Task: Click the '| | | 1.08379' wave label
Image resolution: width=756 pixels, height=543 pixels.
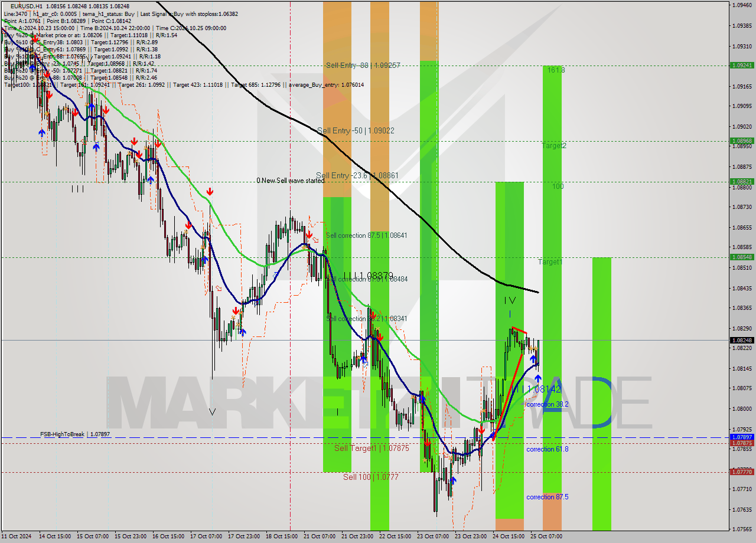Action: coord(369,276)
